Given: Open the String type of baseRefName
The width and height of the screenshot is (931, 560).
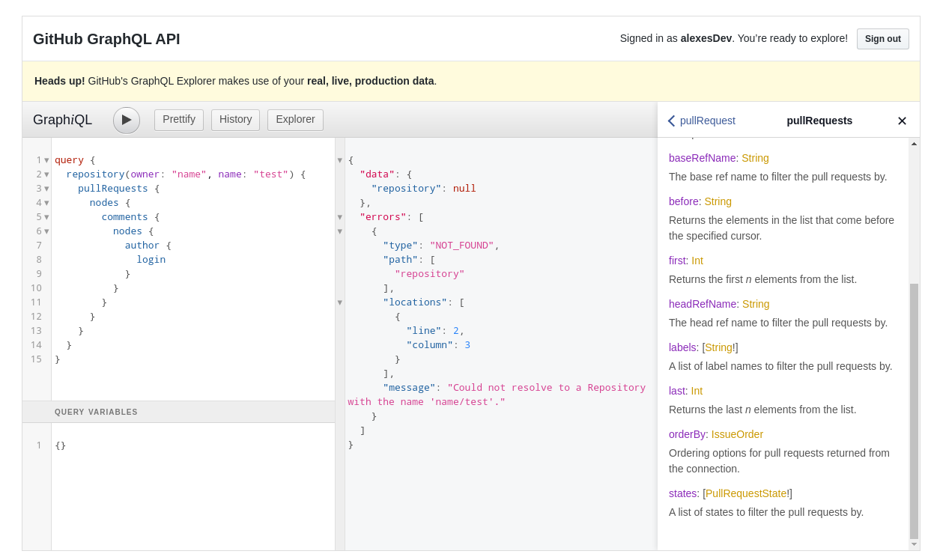Looking at the screenshot, I should tap(755, 158).
